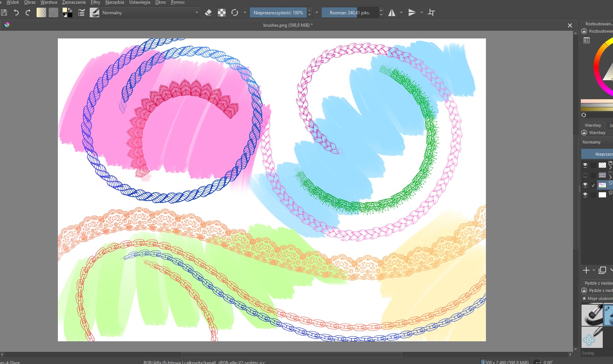Select the black brush preset thumbnail
613x364 pixels.
pos(592,315)
